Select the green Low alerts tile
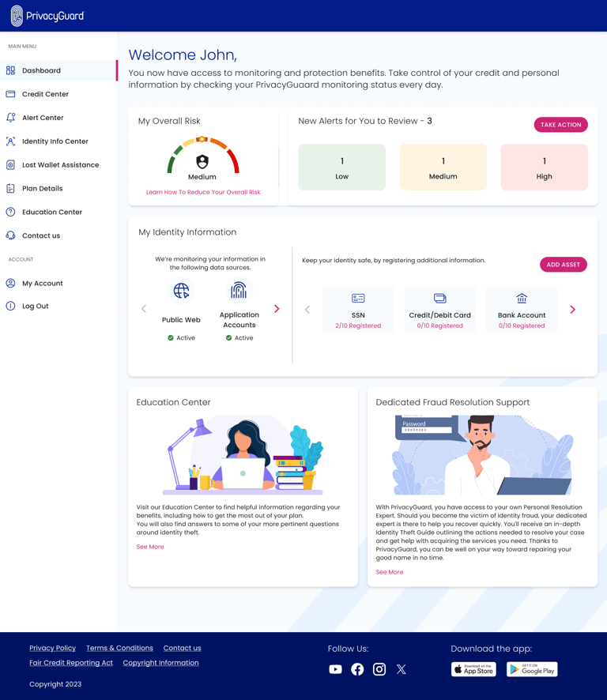The width and height of the screenshot is (607, 700). coord(342,167)
